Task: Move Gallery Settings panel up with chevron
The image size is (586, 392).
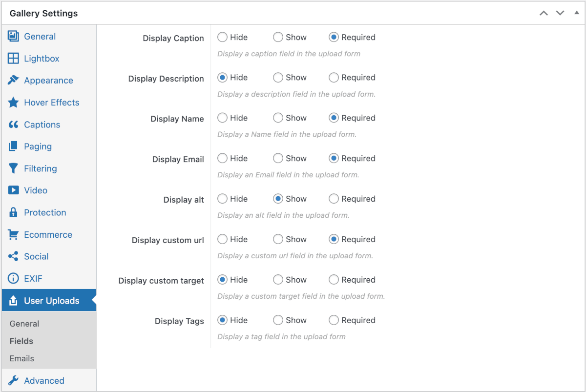Action: [544, 13]
